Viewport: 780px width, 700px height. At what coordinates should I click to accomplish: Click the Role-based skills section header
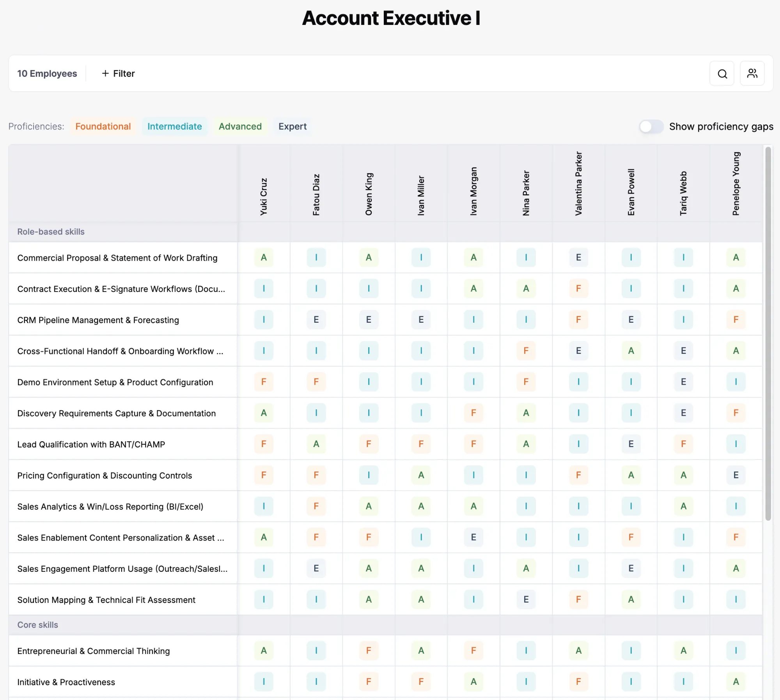pos(51,232)
